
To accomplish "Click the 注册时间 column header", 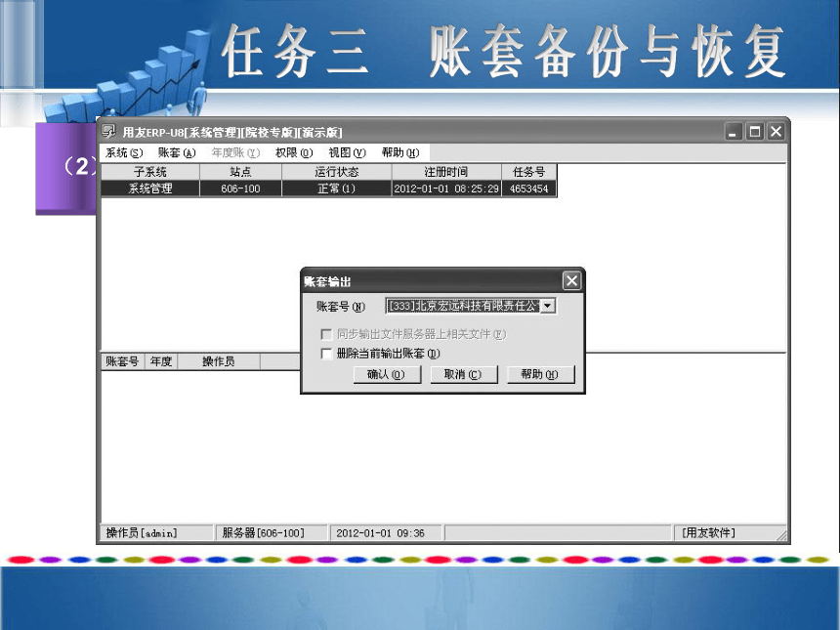I will point(446,172).
